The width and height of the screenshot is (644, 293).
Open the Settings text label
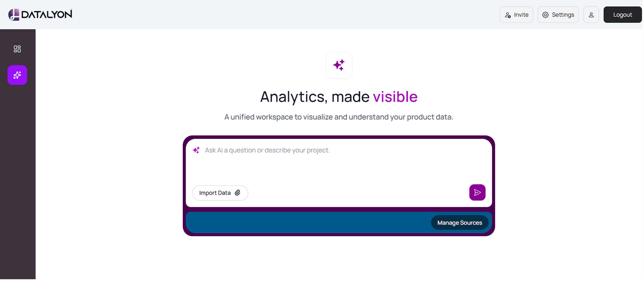click(x=563, y=15)
